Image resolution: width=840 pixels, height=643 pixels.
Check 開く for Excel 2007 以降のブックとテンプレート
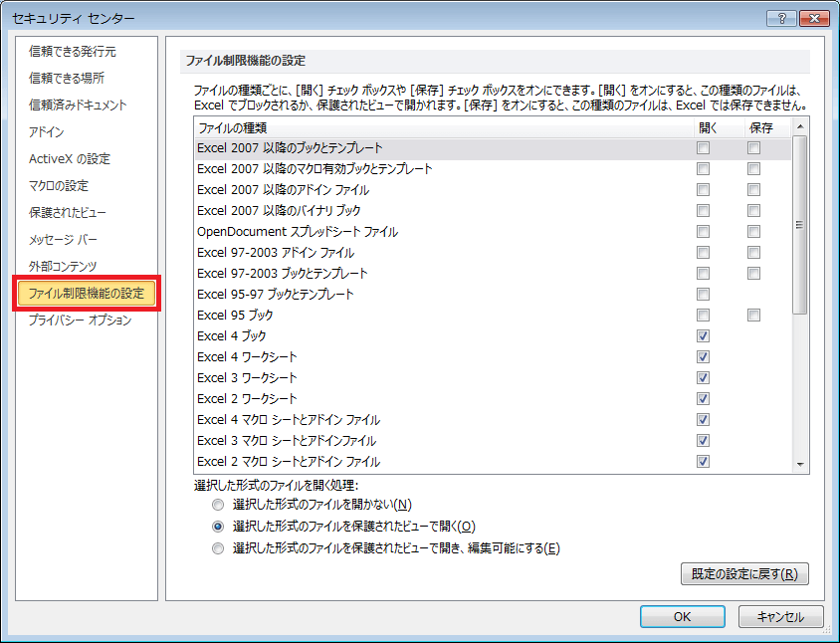[x=703, y=148]
